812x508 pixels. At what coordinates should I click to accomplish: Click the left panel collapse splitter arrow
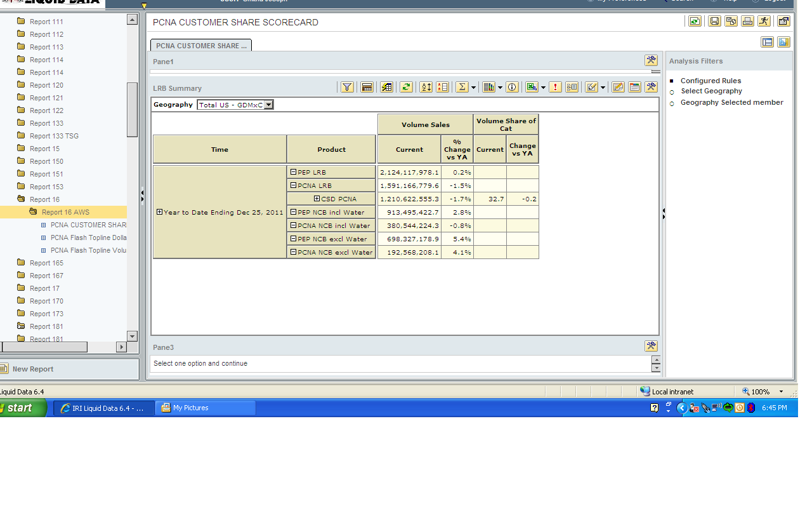pyautogui.click(x=142, y=196)
